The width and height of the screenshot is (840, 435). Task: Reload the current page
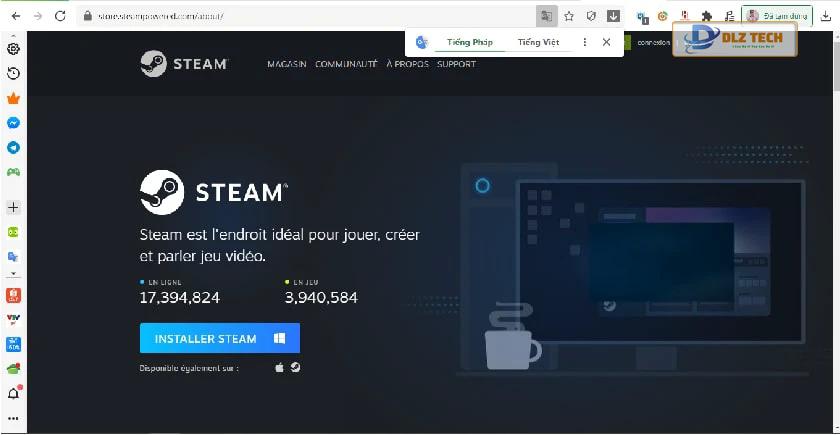[x=60, y=16]
